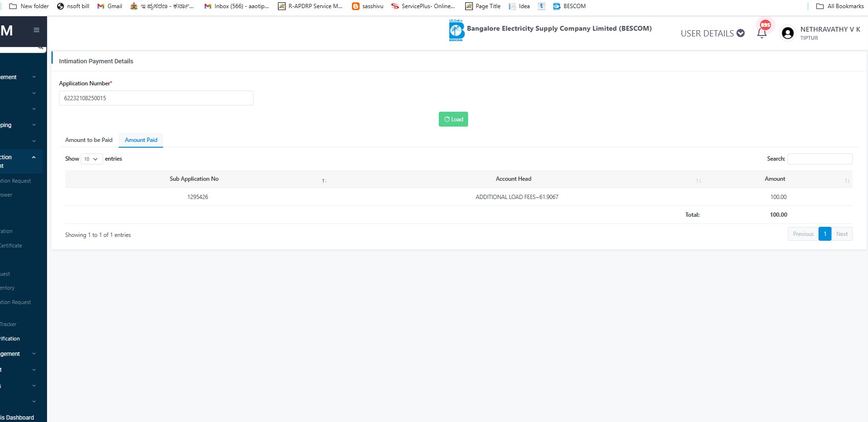Open the Tumblr 't' icon bookmark
The height and width of the screenshot is (422, 868).
542,6
